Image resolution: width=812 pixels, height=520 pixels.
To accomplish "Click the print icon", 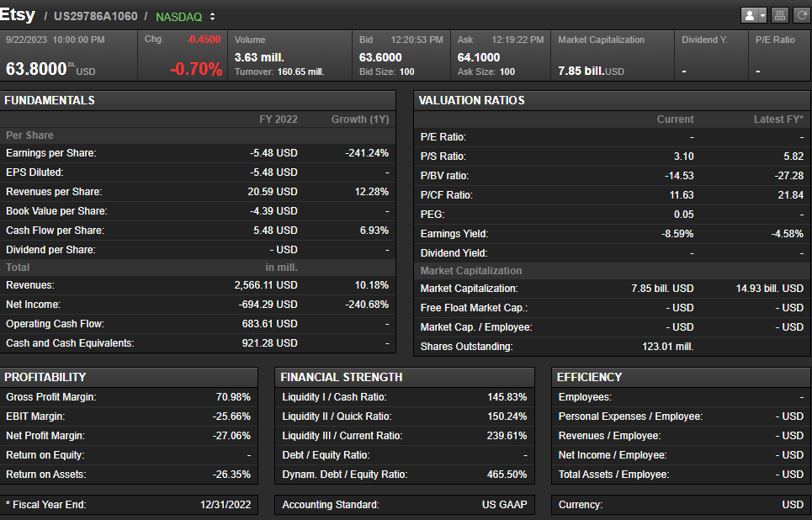I will (x=779, y=15).
